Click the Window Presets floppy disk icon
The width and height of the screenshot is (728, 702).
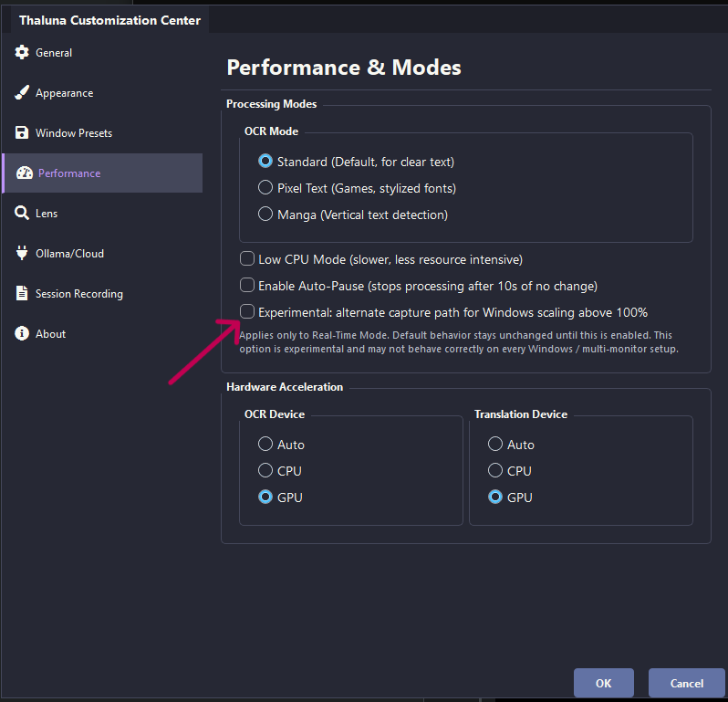pos(22,133)
